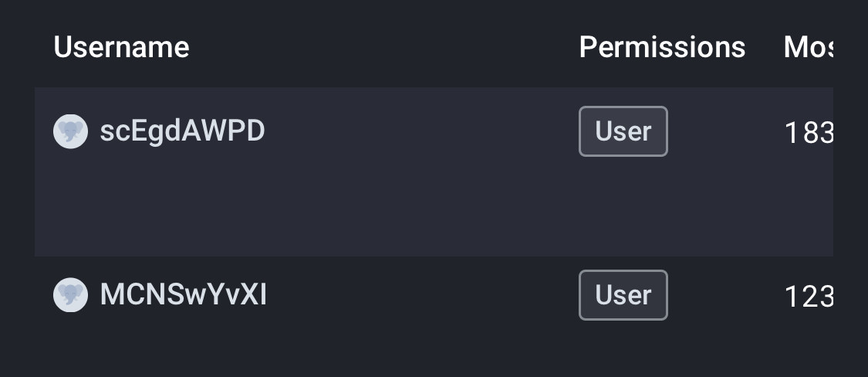Image resolution: width=868 pixels, height=377 pixels.
Task: Select the 123 value in MCNSwYvXI row
Action: point(809,297)
